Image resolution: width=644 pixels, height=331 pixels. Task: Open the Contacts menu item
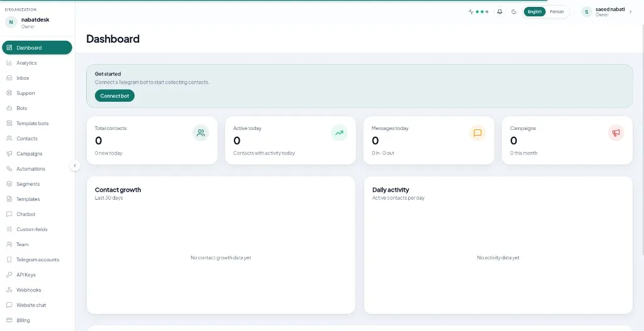click(37, 139)
